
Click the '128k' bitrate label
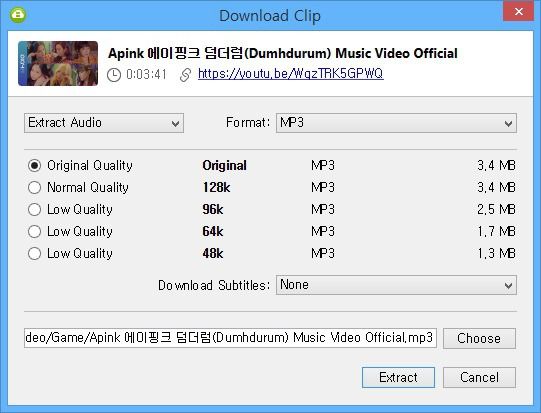(x=216, y=187)
